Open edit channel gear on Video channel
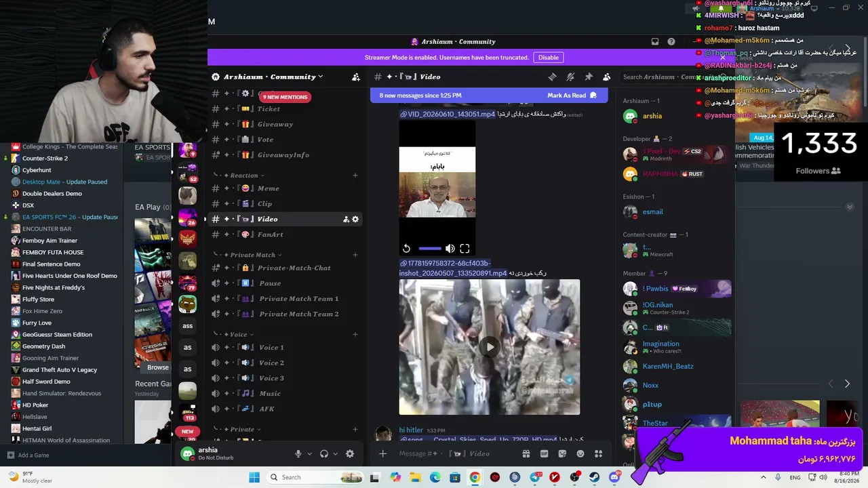This screenshot has width=868, height=488. (x=355, y=219)
